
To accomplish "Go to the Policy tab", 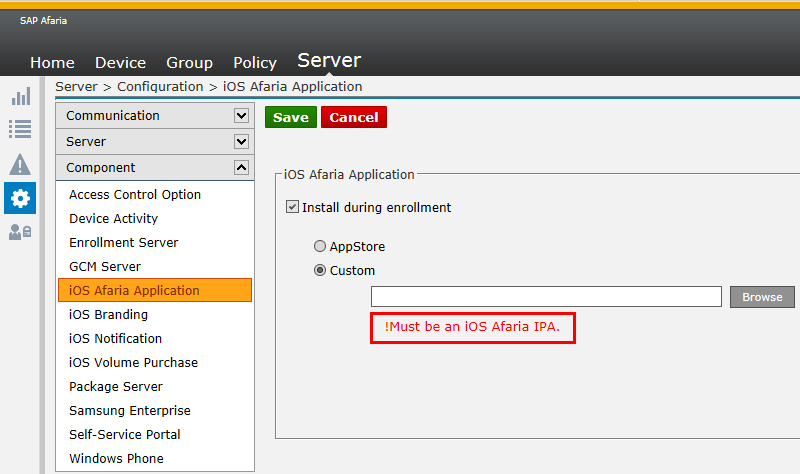I will click(x=255, y=63).
